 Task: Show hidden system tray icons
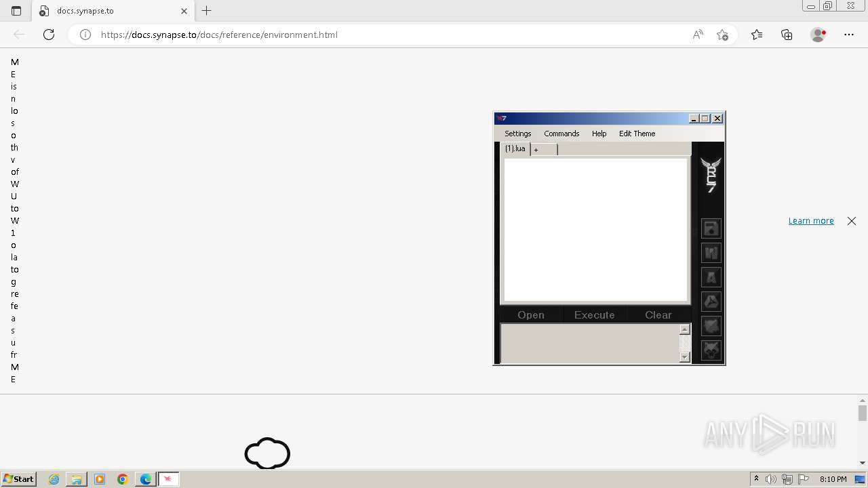756,479
